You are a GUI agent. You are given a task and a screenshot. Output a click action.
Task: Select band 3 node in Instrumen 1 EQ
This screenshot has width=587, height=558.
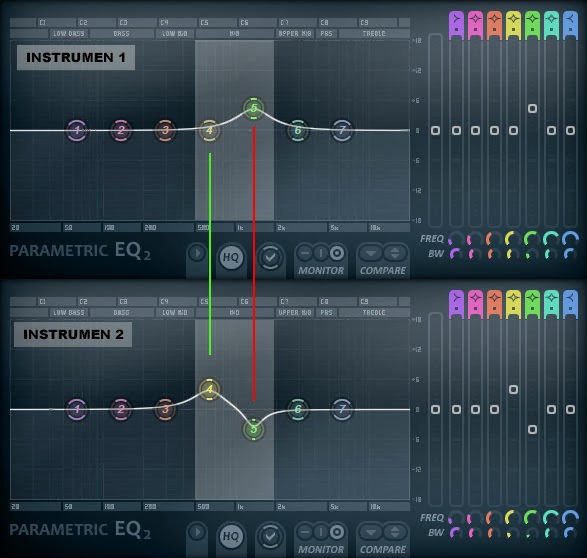[165, 130]
